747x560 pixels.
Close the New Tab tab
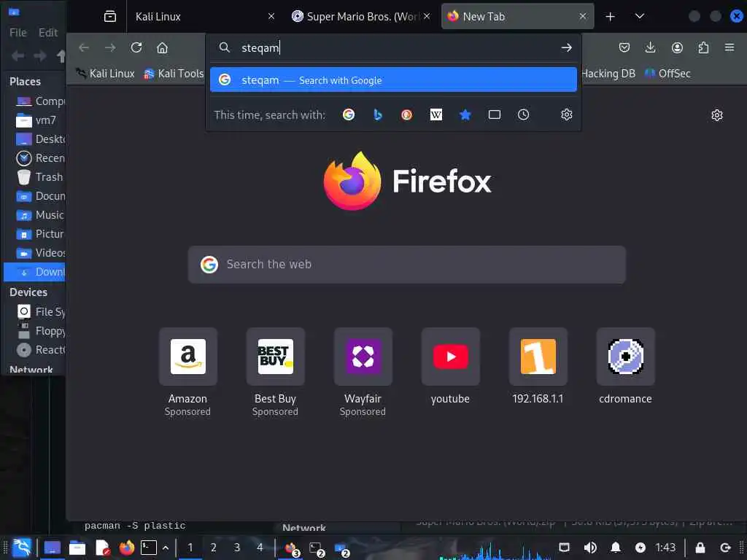[583, 17]
